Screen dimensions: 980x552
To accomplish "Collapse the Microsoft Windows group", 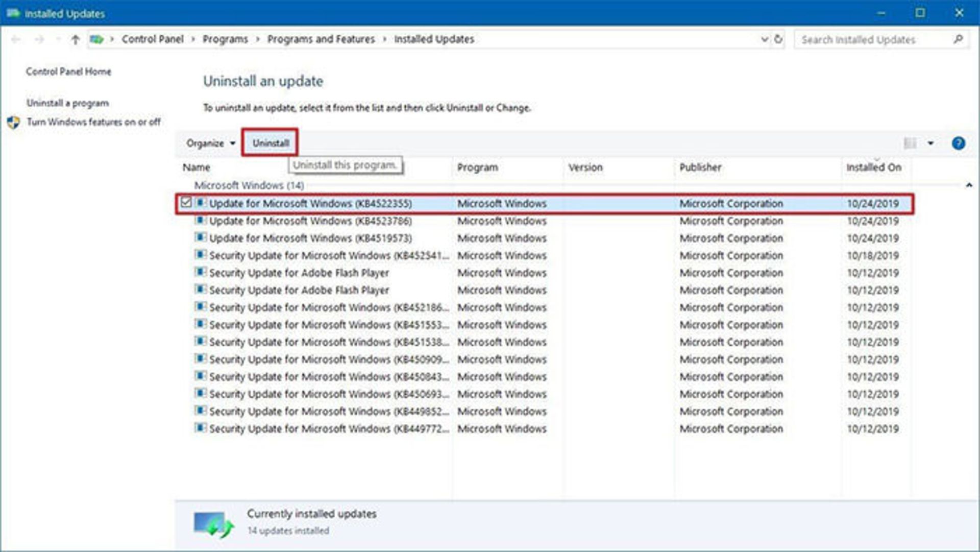I will pos(969,185).
